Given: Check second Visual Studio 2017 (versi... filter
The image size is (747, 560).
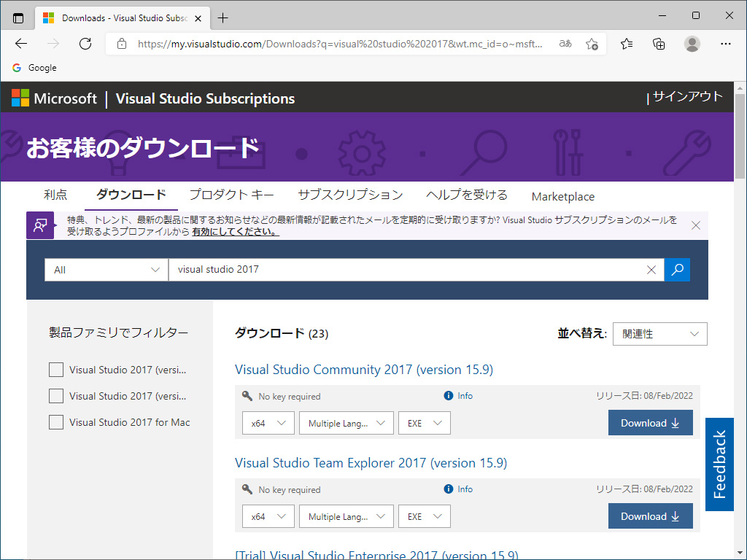Looking at the screenshot, I should pyautogui.click(x=56, y=396).
